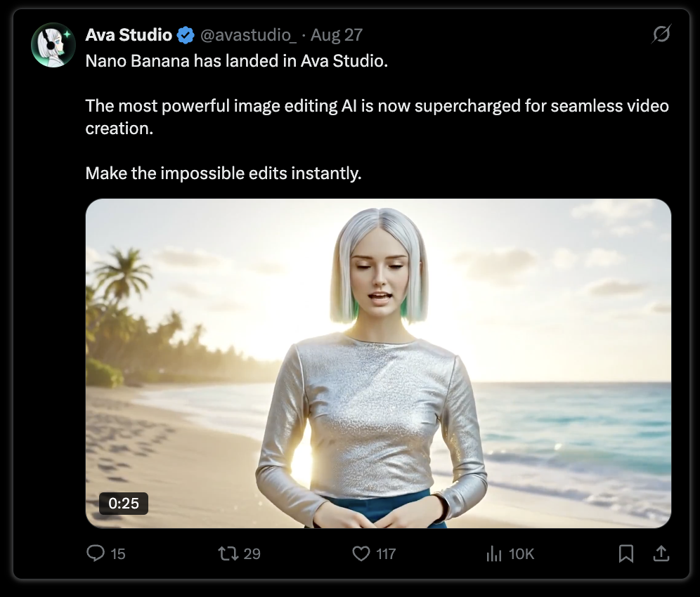Open the Aug 27 post timestamp
The height and width of the screenshot is (597, 700).
click(x=337, y=35)
